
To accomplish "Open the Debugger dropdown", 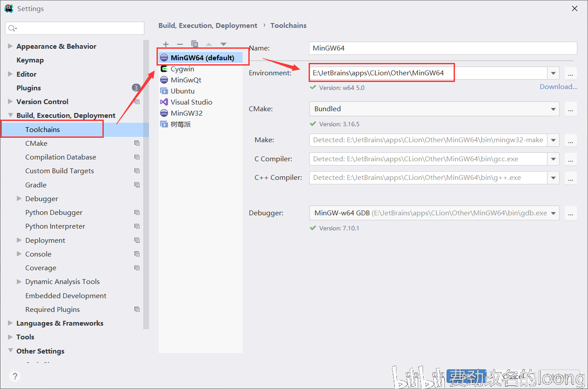I will pyautogui.click(x=434, y=213).
